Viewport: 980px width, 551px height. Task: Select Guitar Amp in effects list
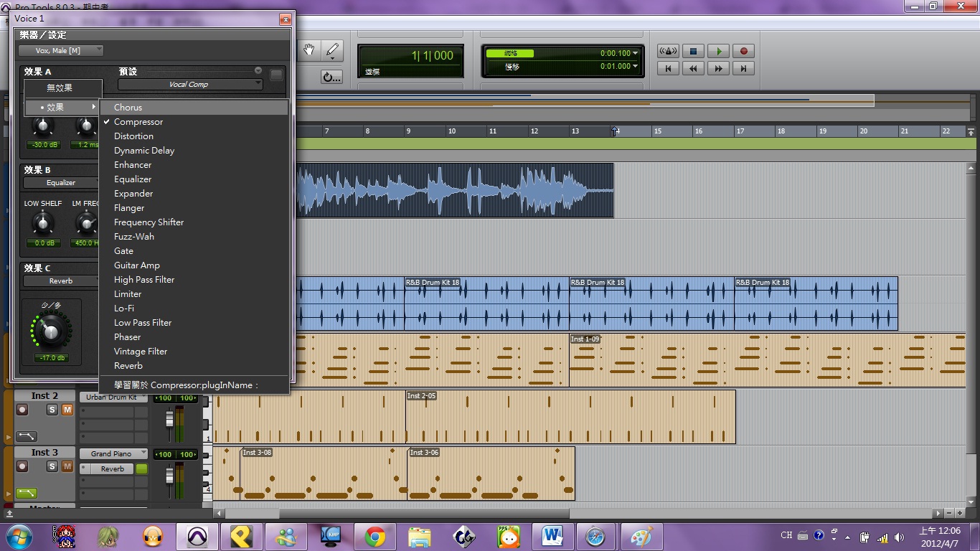pyautogui.click(x=136, y=265)
